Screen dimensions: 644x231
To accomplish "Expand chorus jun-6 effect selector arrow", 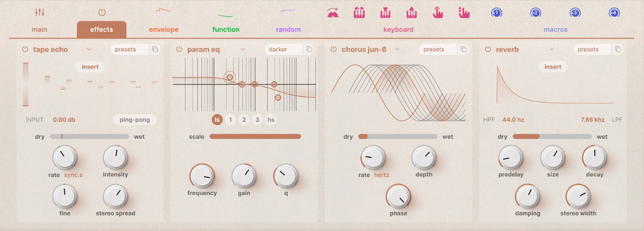I will click(397, 49).
